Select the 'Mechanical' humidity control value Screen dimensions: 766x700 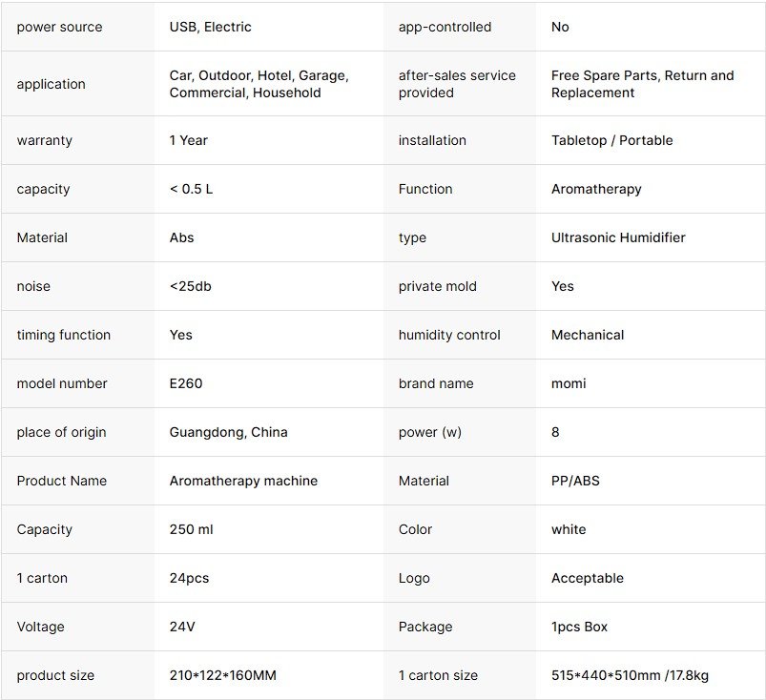pyautogui.click(x=588, y=335)
